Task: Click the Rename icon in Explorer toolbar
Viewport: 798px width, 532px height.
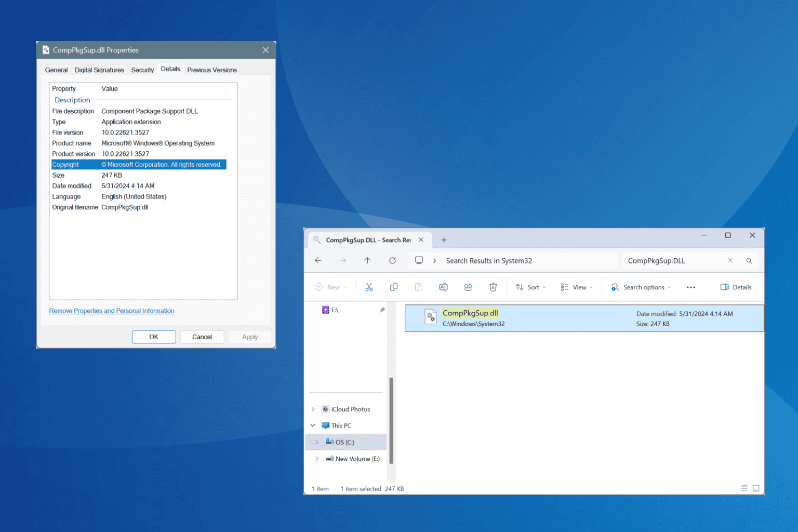Action: click(443, 287)
